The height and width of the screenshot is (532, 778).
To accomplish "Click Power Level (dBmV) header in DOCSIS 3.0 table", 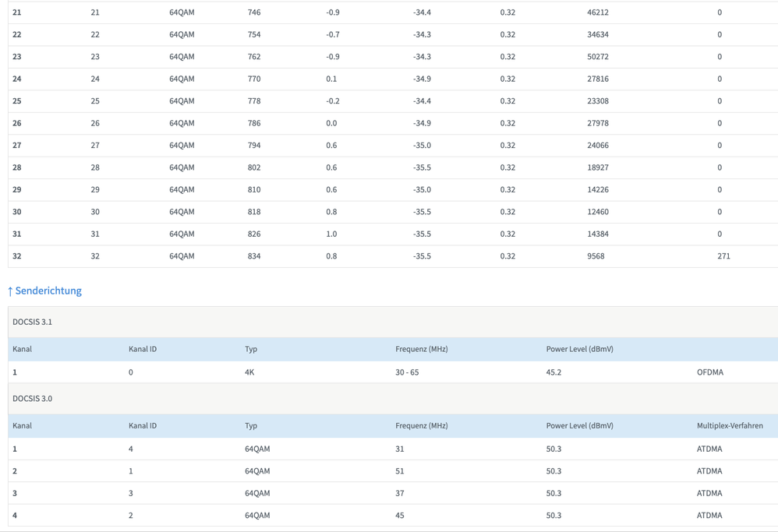I will click(579, 425).
